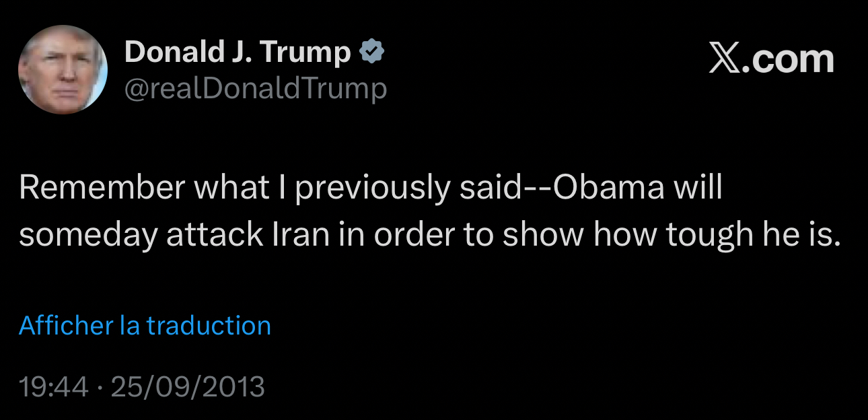Open the Donald J. Trump display name

[x=237, y=52]
